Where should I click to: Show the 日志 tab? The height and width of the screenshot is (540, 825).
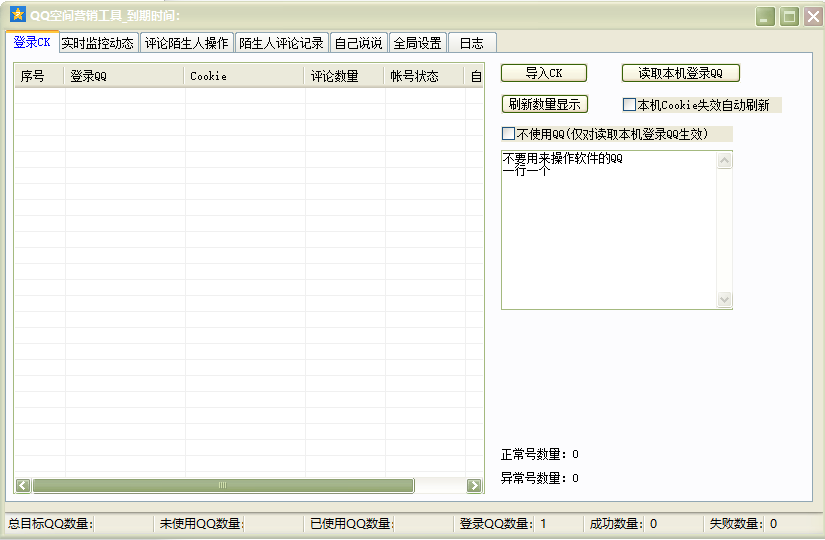tap(471, 43)
